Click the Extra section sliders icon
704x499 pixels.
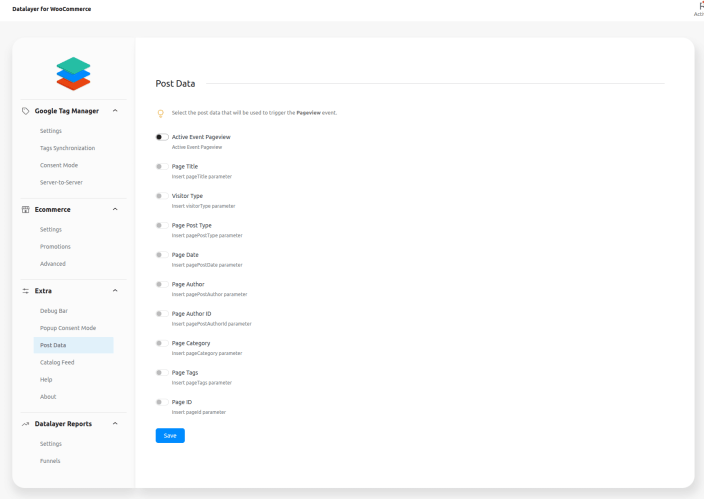[x=25, y=291]
